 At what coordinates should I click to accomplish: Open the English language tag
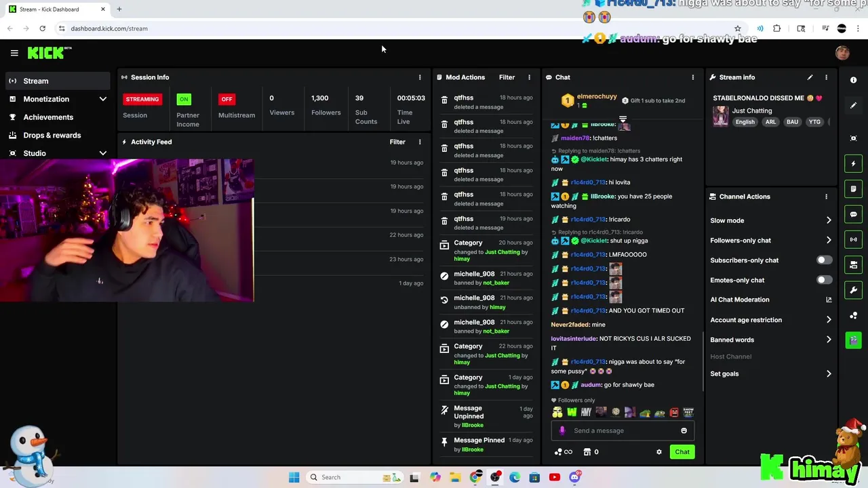745,122
